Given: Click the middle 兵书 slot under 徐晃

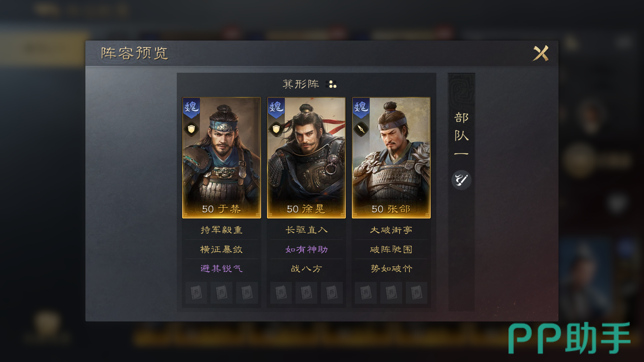Looking at the screenshot, I should click(306, 293).
